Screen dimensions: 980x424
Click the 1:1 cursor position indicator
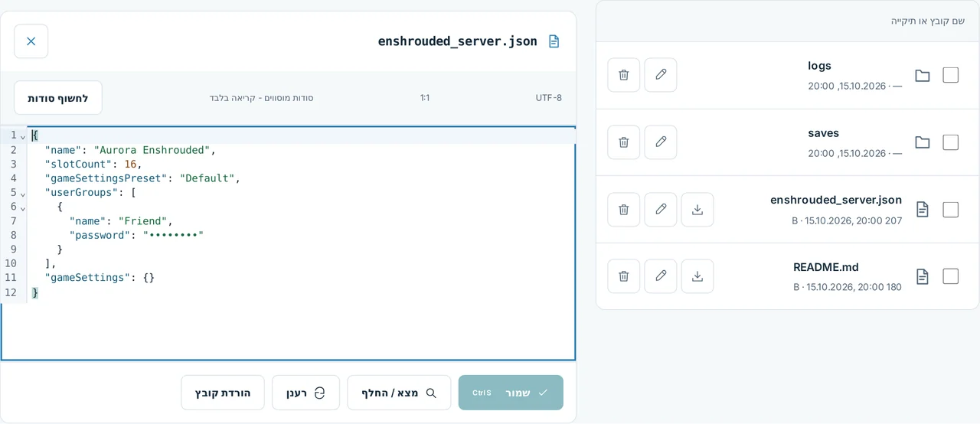pyautogui.click(x=425, y=98)
